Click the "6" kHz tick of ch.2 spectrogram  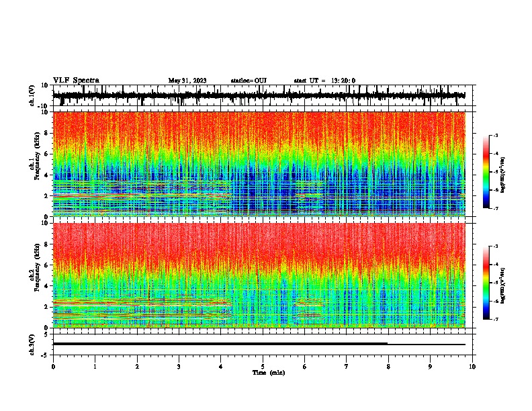pos(46,265)
